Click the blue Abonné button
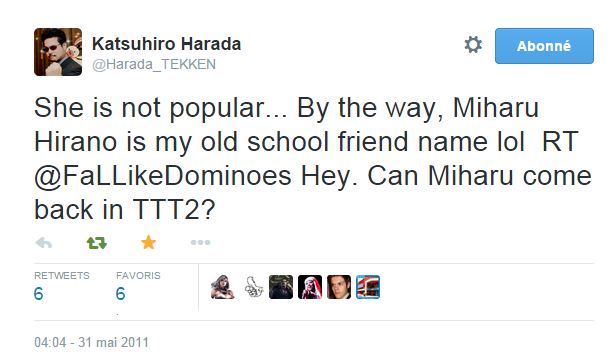 (544, 46)
